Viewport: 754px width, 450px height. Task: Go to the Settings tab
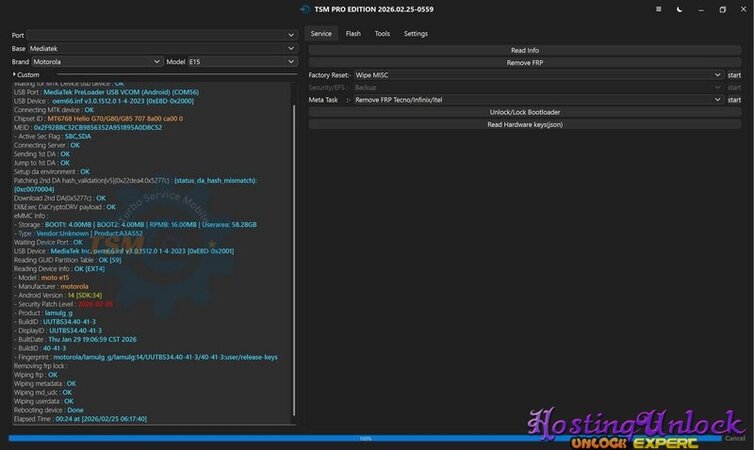(415, 33)
